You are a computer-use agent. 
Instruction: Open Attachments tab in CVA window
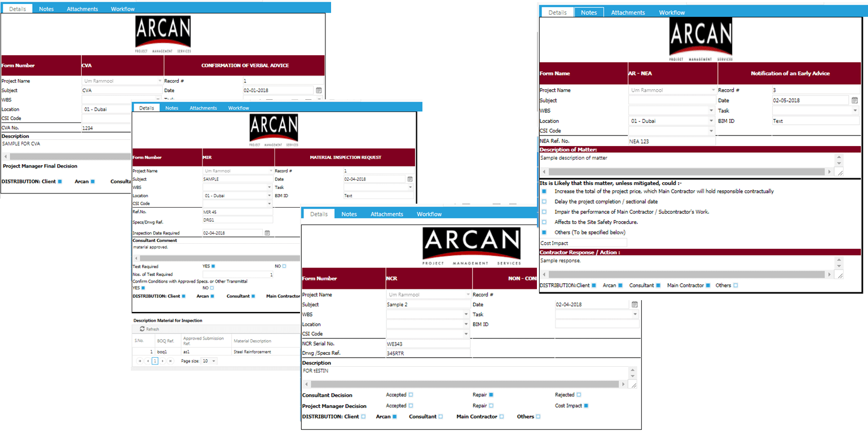(x=82, y=9)
